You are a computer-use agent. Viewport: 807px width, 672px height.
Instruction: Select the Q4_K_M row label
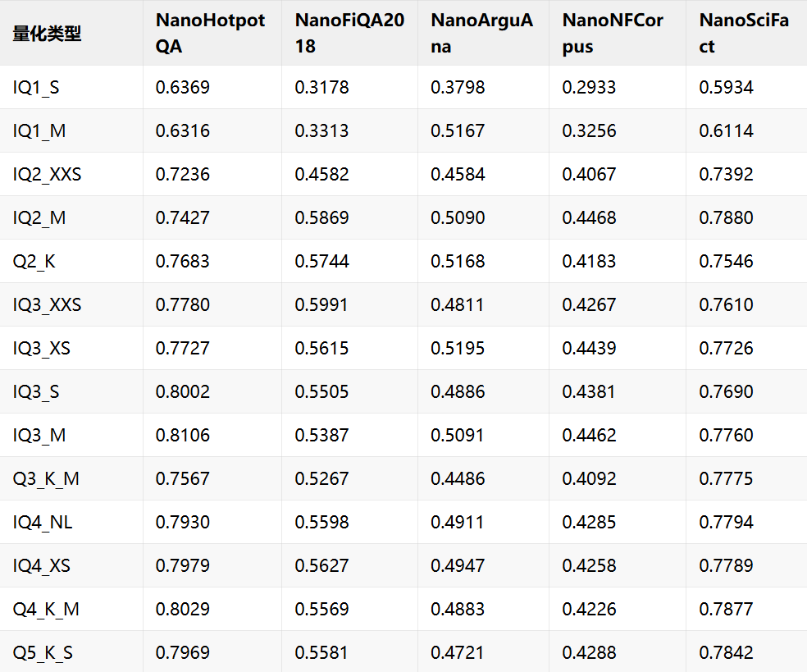pyautogui.click(x=46, y=610)
